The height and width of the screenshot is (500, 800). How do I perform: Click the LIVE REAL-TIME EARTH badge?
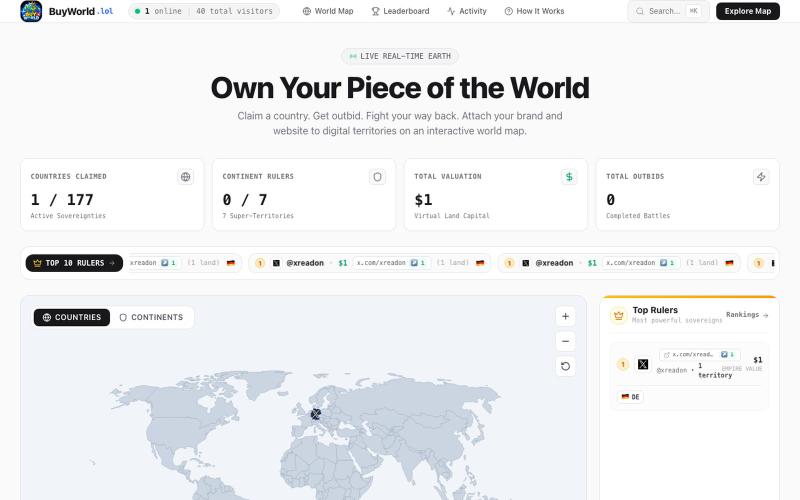(x=400, y=56)
